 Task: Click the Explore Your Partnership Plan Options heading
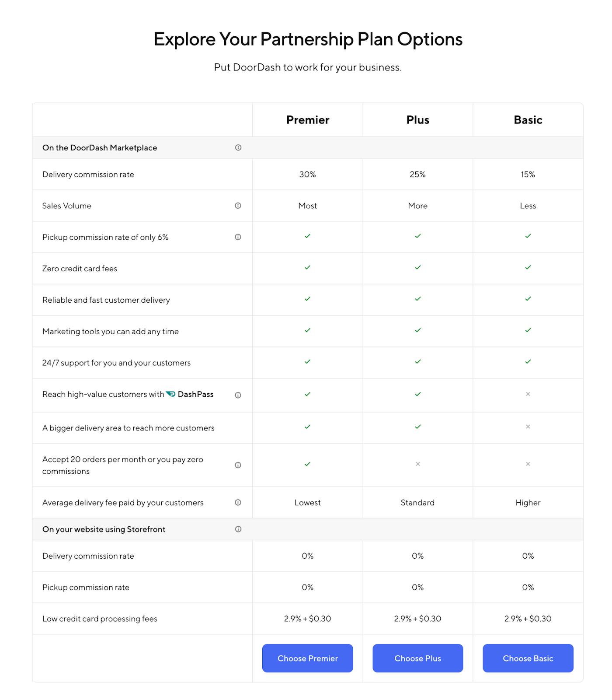coord(308,39)
